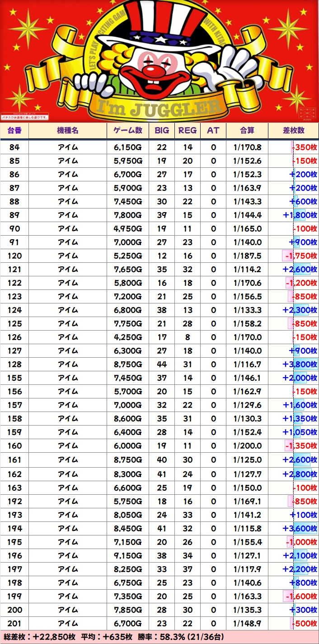Image resolution: width=319 pixels, height=644 pixels.
Task: Click the 台番 column header
Action: 14,130
